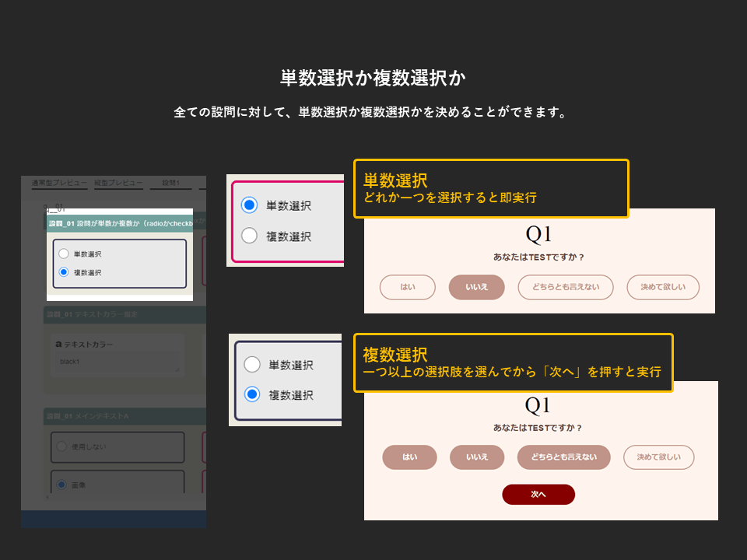
Task: Click はい in the single-selection Q1 example
Action: pos(407,287)
